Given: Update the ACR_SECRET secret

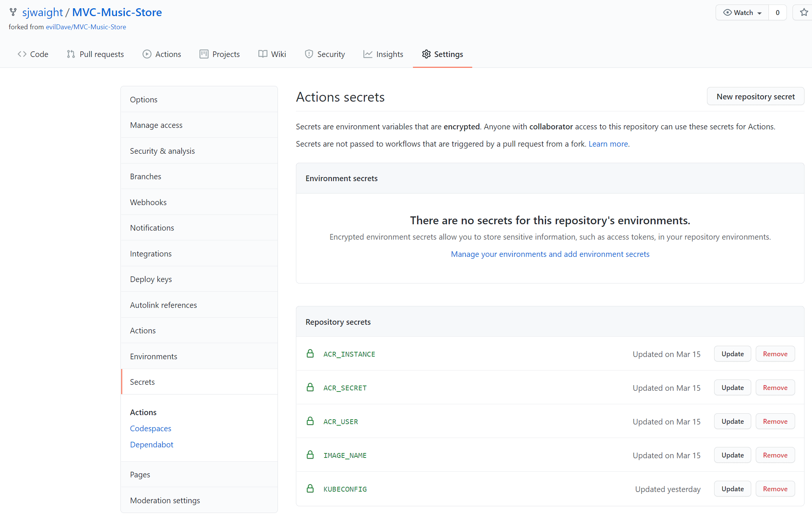Looking at the screenshot, I should pos(732,387).
